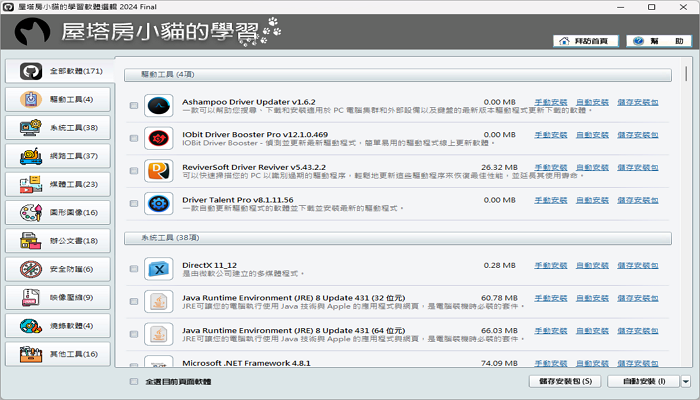Click the 60.78 MB size value

tap(499, 298)
